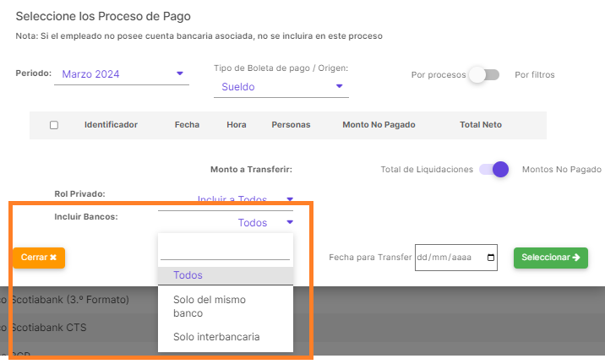Click the Total Neto column header

481,125
